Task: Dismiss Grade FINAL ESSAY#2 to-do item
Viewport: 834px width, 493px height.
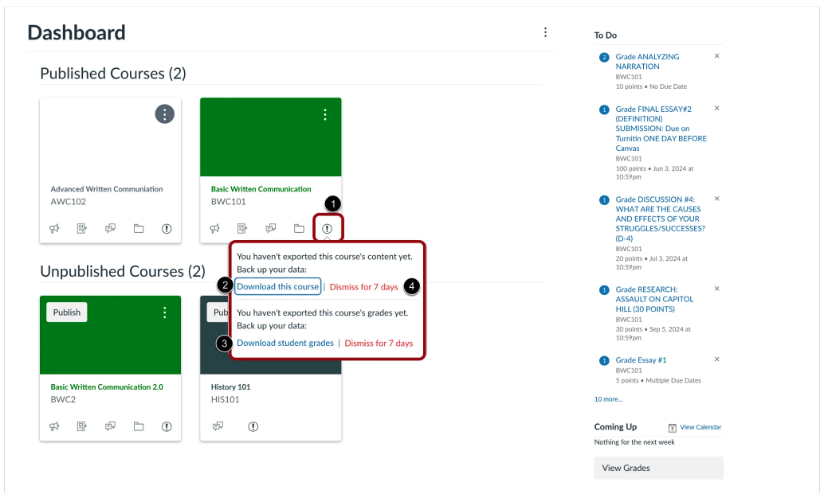Action: tap(717, 108)
